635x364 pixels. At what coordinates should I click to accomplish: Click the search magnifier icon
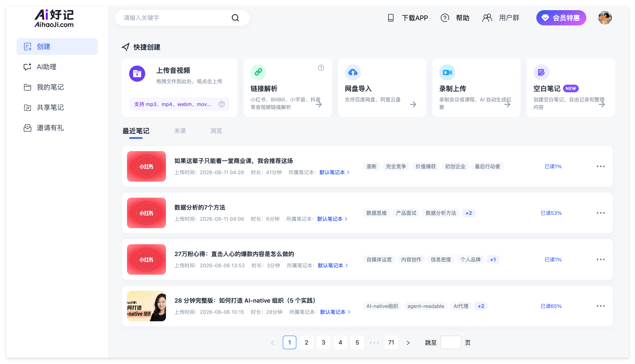[x=235, y=18]
